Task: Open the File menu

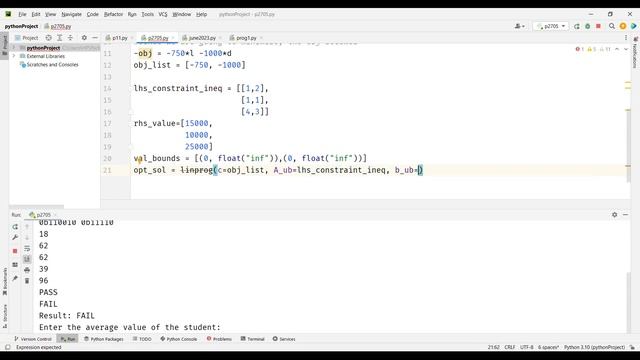Action: click(x=22, y=14)
